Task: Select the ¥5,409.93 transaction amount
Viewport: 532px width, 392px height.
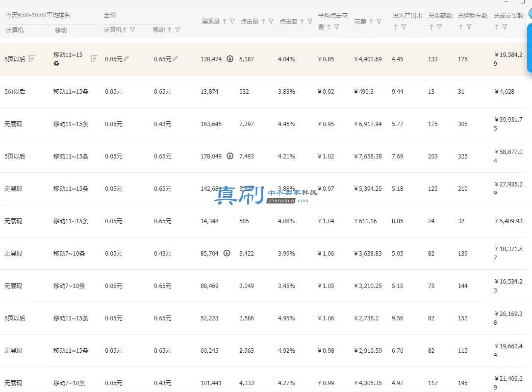Action: click(508, 221)
